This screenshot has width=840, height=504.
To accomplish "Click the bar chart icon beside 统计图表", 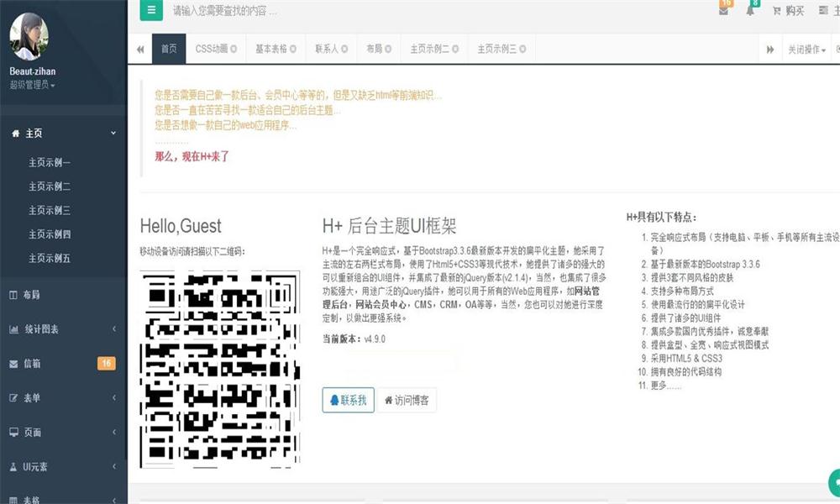I will (x=14, y=329).
